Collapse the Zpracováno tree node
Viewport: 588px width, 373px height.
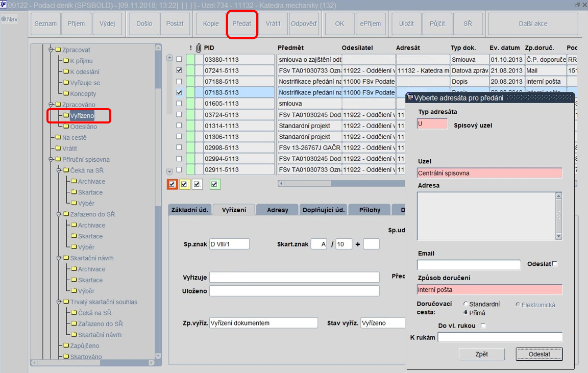(x=51, y=105)
